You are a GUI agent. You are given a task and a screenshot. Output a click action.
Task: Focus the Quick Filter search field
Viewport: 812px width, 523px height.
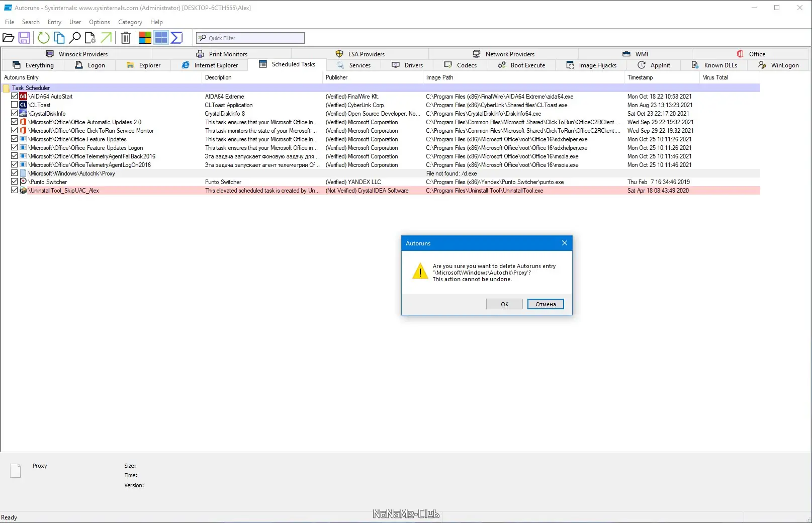250,38
